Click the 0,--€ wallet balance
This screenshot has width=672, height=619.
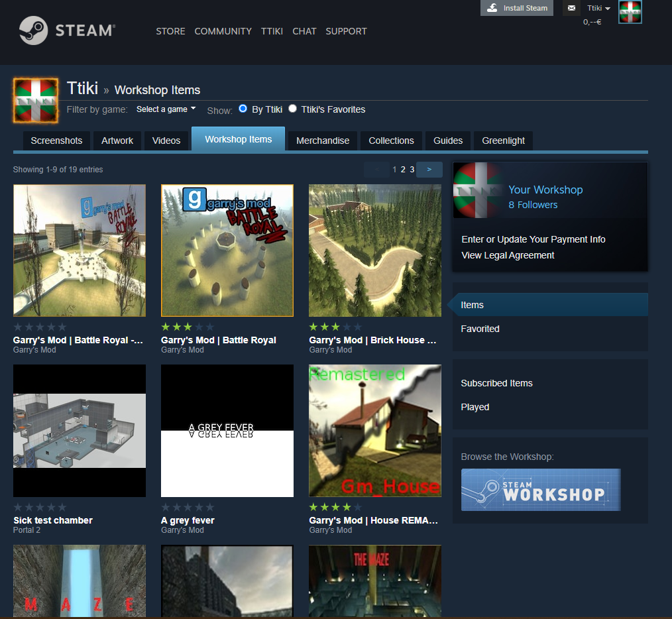click(592, 22)
